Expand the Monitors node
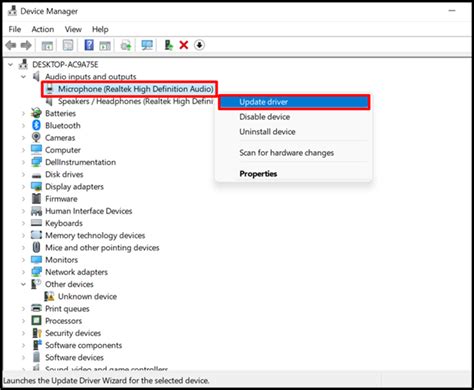Screen dimensions: 474x390 pos(23,260)
